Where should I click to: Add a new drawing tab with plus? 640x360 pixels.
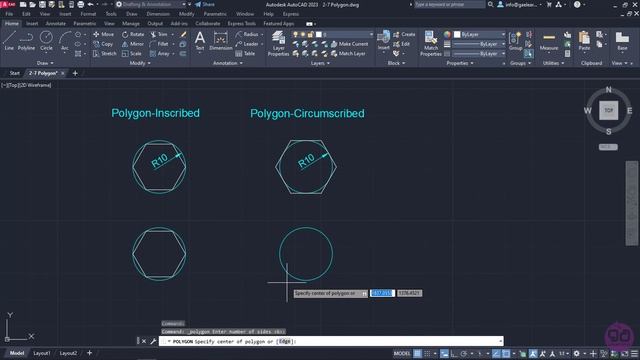click(x=75, y=73)
